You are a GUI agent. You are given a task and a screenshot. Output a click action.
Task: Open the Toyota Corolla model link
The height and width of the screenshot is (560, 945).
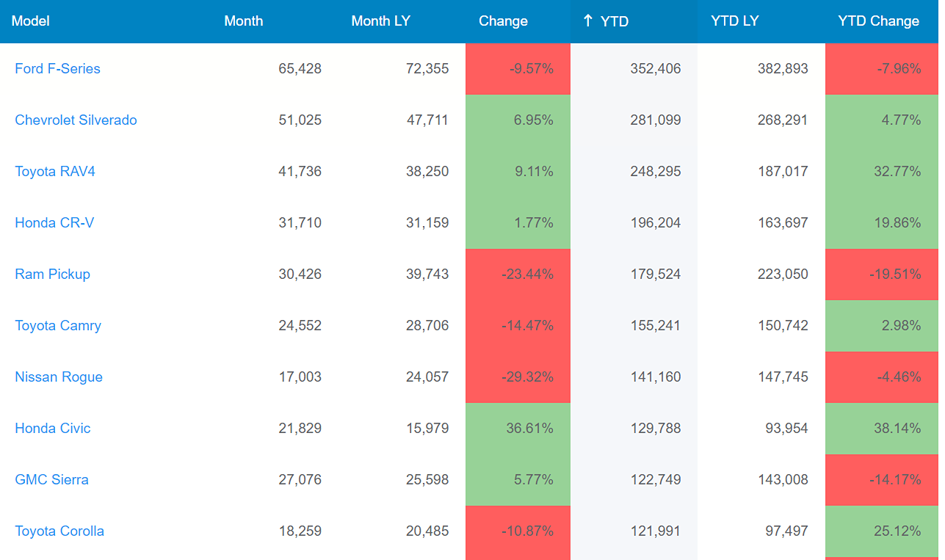[x=59, y=531]
